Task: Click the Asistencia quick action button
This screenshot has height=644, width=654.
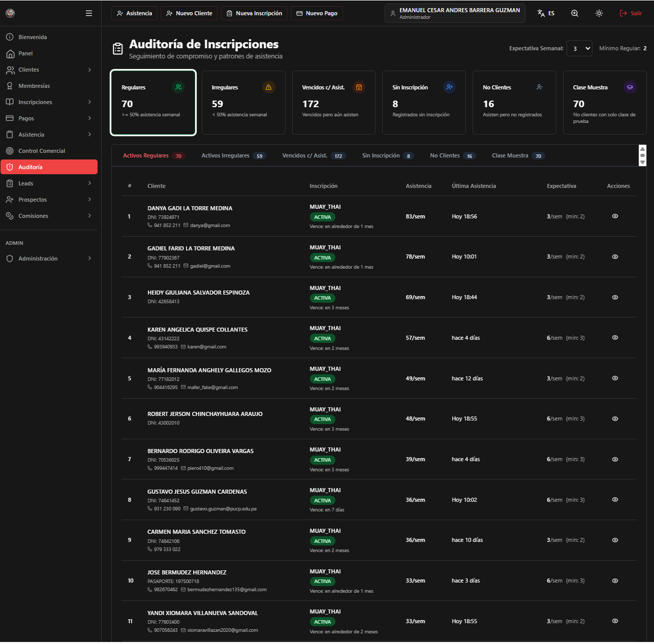Action: coord(134,13)
